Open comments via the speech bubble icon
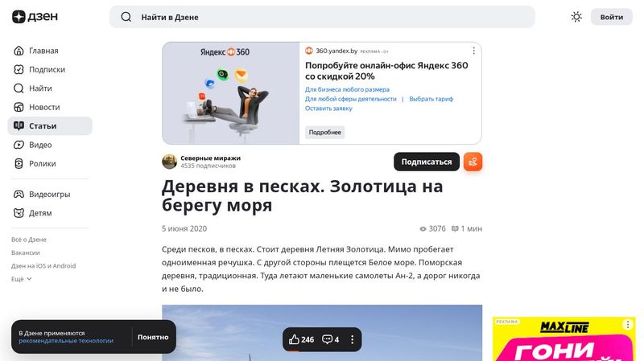The width and height of the screenshot is (644, 361). tap(328, 339)
